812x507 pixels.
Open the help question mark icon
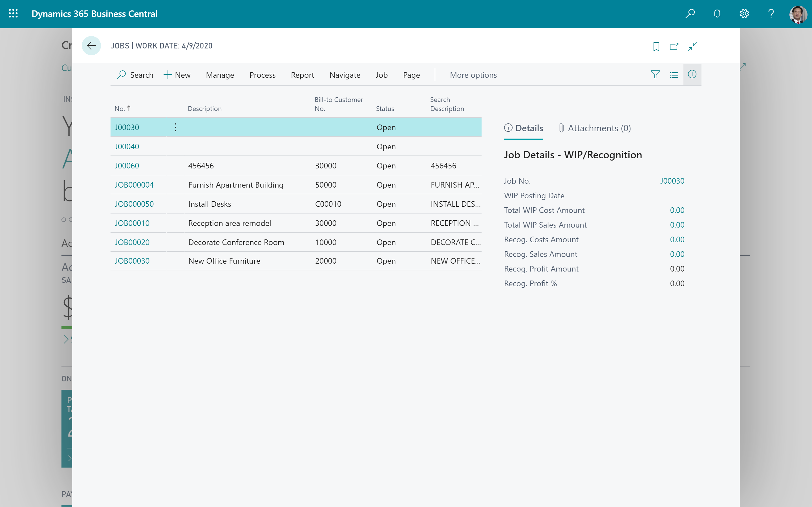pyautogui.click(x=770, y=14)
